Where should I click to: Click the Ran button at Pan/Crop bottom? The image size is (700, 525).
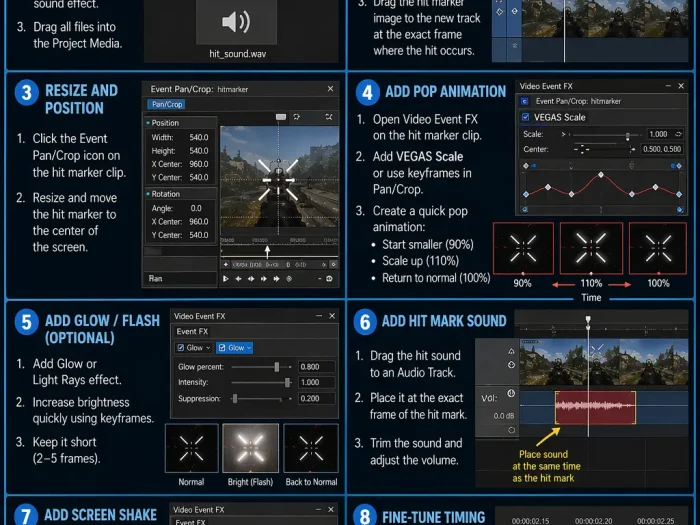[155, 279]
